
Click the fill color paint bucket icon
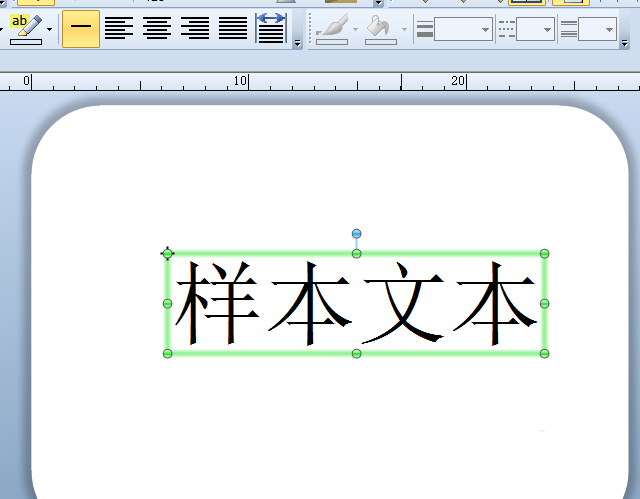[x=380, y=29]
